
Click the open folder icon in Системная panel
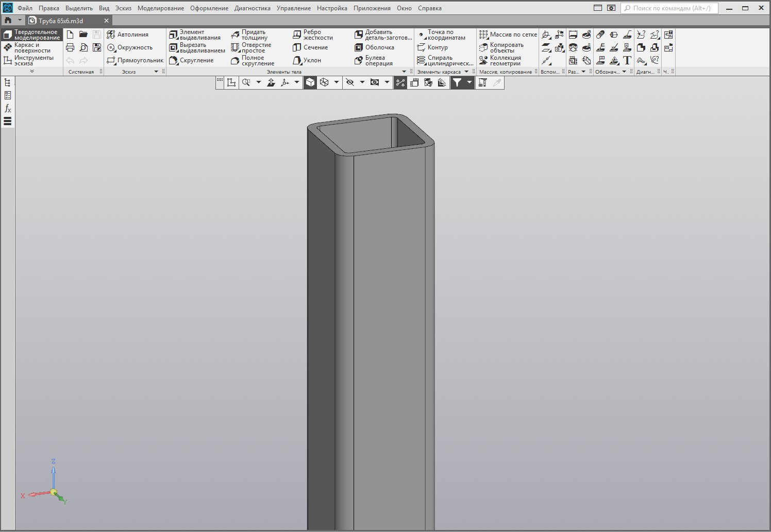[83, 35]
